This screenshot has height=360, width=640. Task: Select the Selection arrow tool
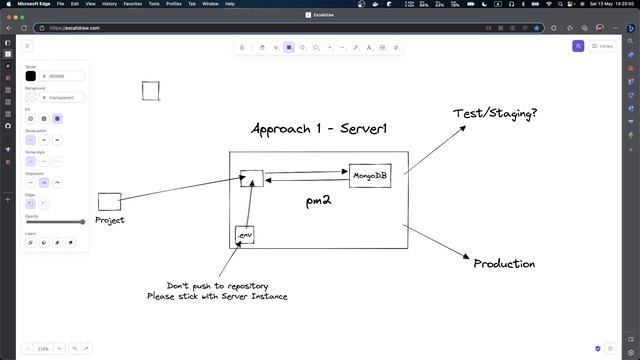pyautogui.click(x=276, y=48)
